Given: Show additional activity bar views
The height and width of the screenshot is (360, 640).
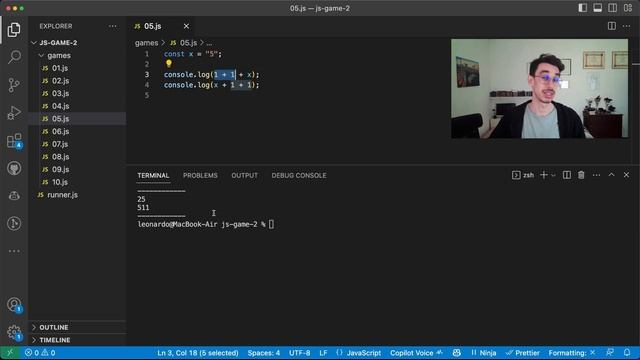Looking at the screenshot, I should coord(14,251).
